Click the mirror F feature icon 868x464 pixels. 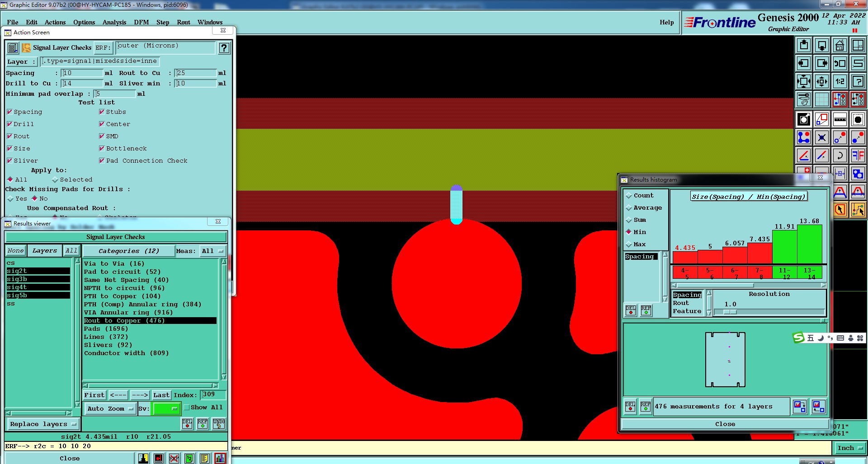[858, 155]
